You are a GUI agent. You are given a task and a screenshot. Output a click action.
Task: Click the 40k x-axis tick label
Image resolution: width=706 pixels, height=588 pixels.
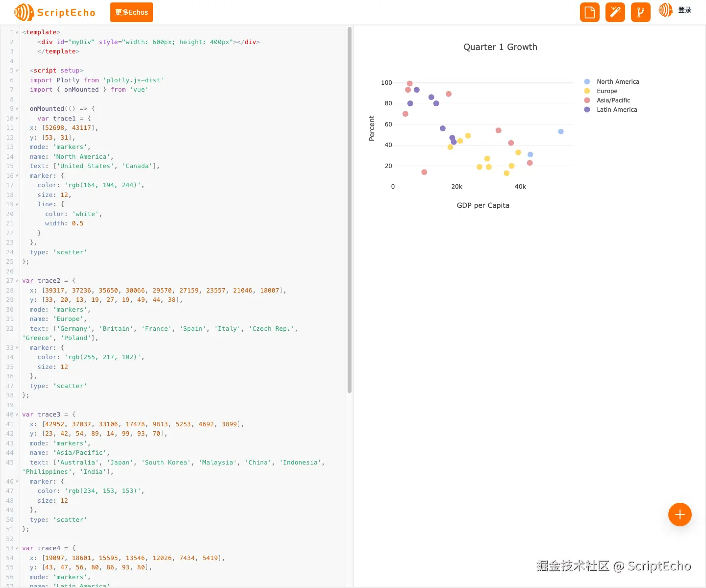[x=520, y=187]
